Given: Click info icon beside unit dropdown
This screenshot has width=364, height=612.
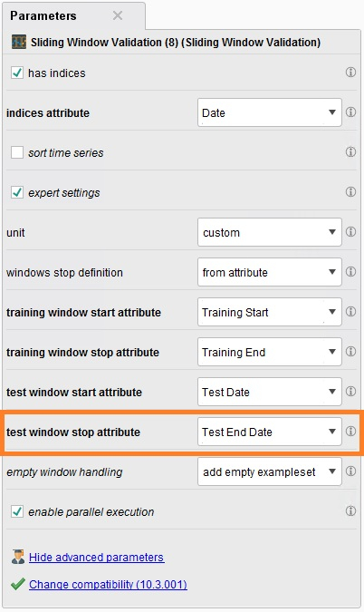Looking at the screenshot, I should coord(350,232).
